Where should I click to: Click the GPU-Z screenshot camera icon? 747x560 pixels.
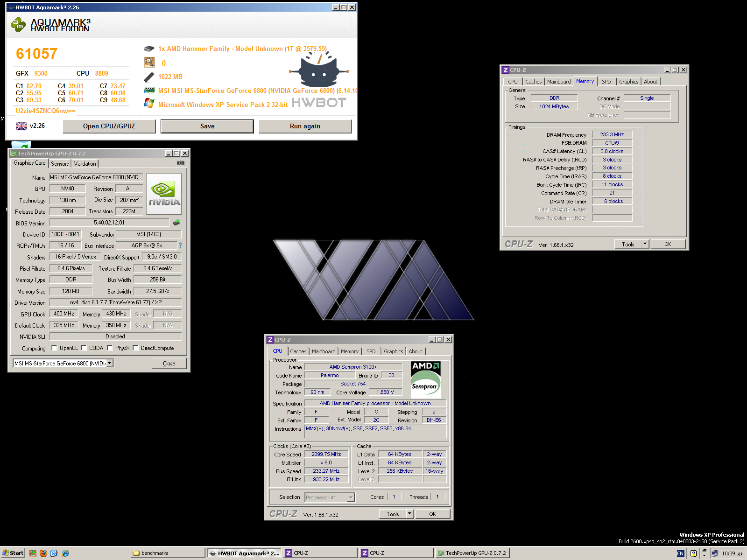pyautogui.click(x=181, y=163)
